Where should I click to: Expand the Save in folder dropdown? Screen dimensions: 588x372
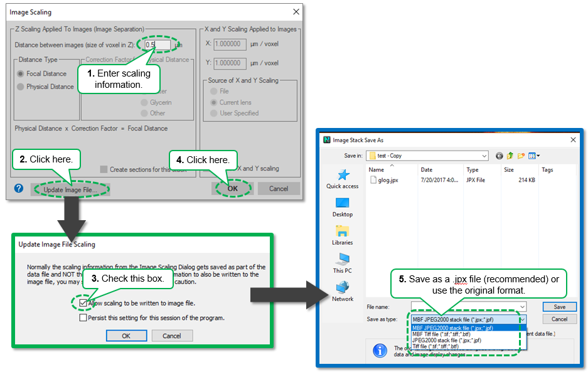pos(484,156)
